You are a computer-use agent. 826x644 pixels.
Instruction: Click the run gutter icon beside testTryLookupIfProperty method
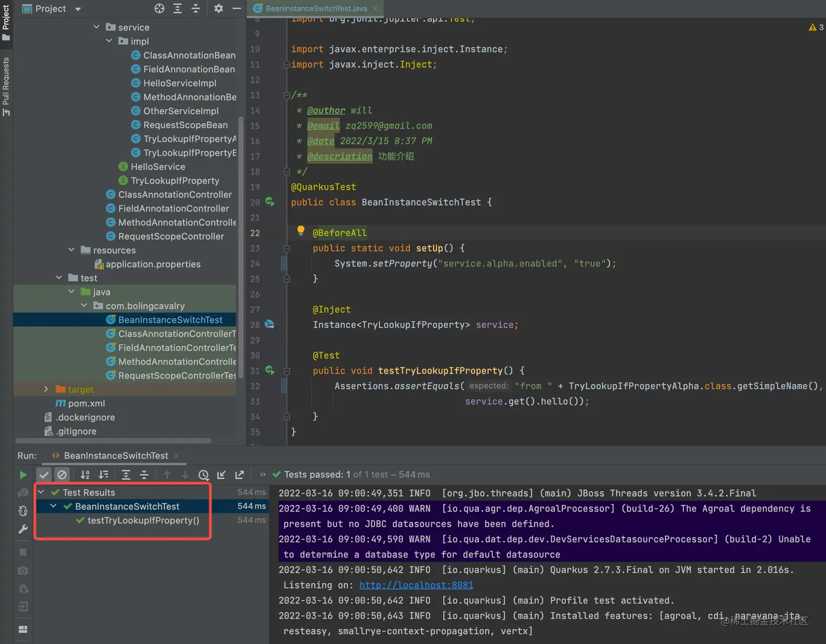pyautogui.click(x=270, y=370)
